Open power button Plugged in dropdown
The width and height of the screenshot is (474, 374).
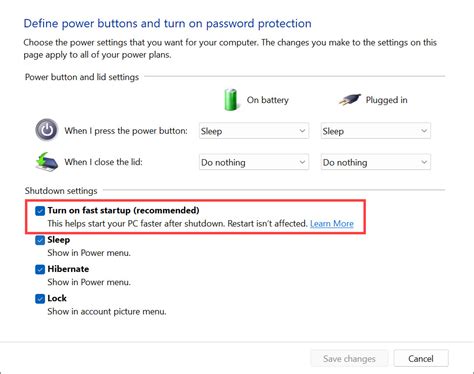coord(376,131)
